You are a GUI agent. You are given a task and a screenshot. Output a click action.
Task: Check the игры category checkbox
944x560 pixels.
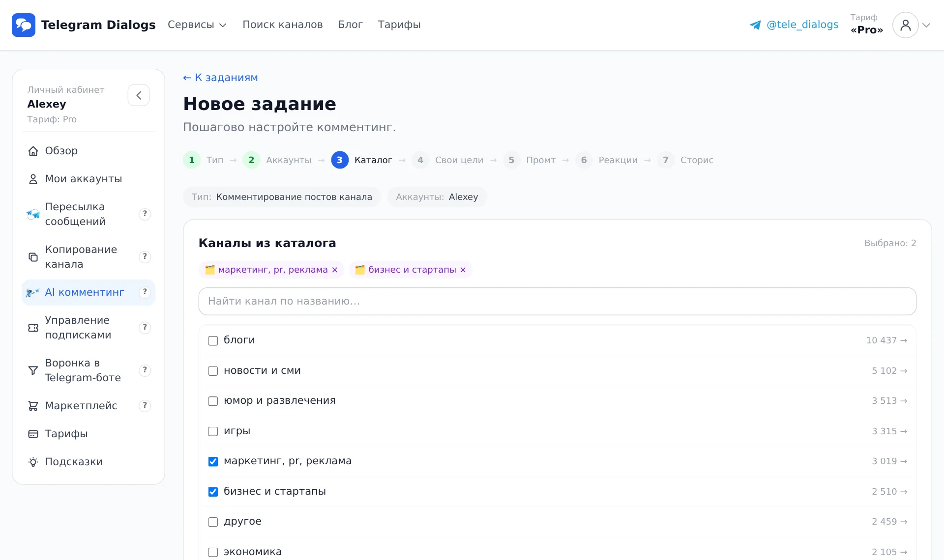pyautogui.click(x=213, y=431)
